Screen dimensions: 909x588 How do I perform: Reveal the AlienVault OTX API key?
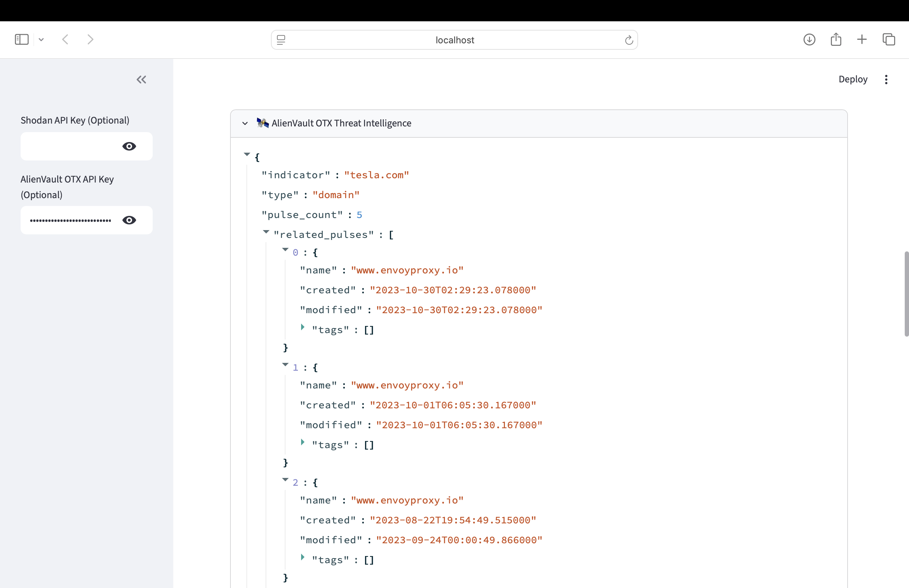coord(129,220)
